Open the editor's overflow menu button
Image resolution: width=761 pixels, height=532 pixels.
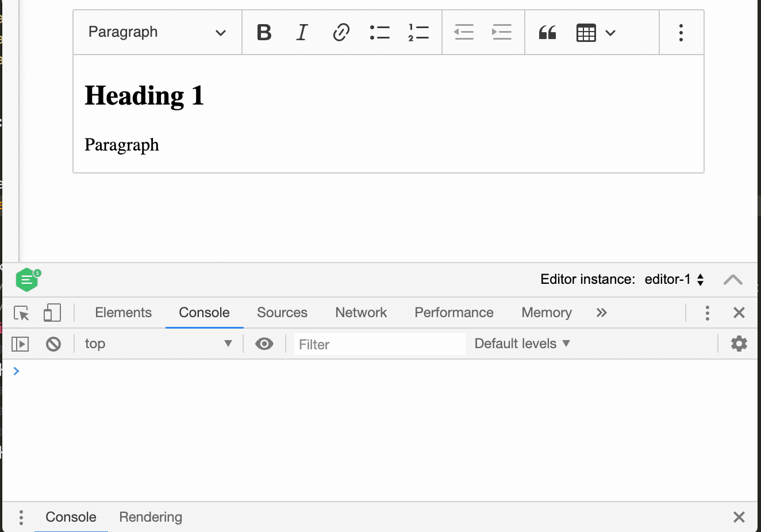(x=681, y=32)
